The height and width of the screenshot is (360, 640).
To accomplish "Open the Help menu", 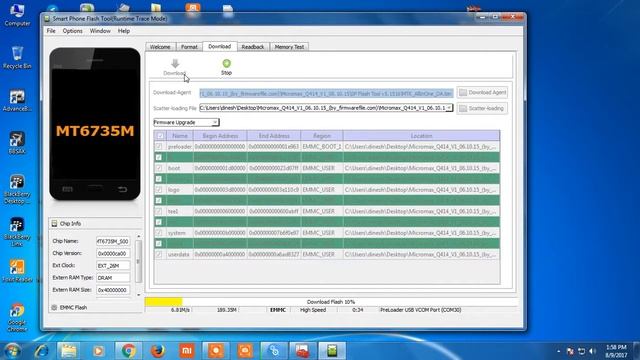I will click(x=124, y=31).
